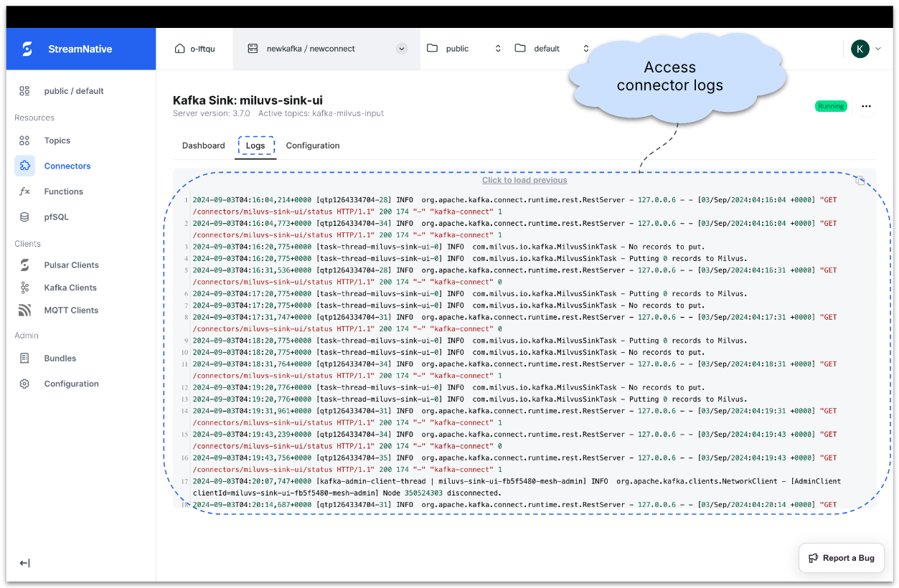This screenshot has width=899, height=588.
Task: Click the 'Click to load previous' link
Action: point(524,180)
